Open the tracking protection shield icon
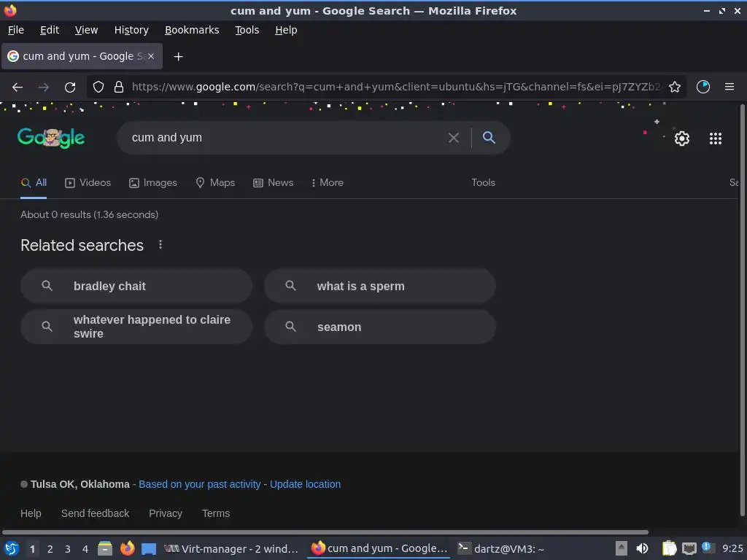Viewport: 747px width, 560px height. pyautogui.click(x=98, y=87)
